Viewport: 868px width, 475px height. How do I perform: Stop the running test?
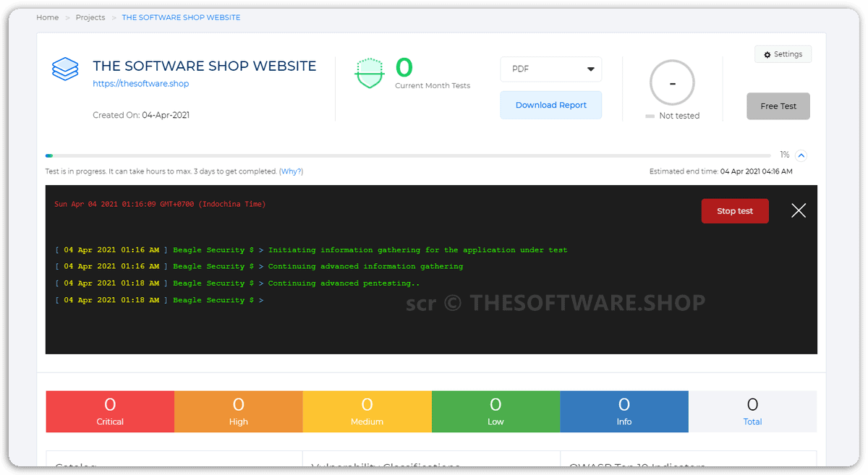[x=735, y=211]
